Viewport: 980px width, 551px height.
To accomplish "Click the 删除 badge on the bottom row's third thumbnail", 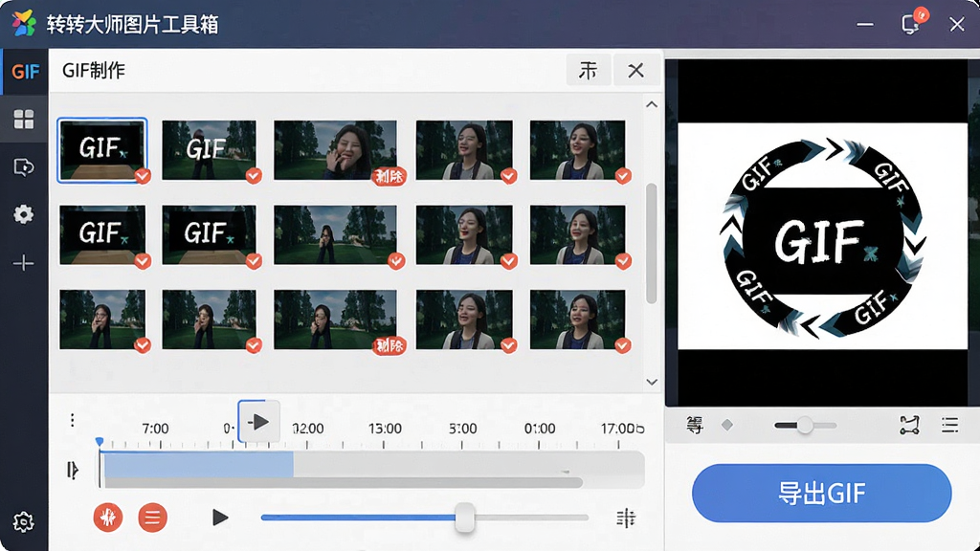I will pyautogui.click(x=390, y=345).
